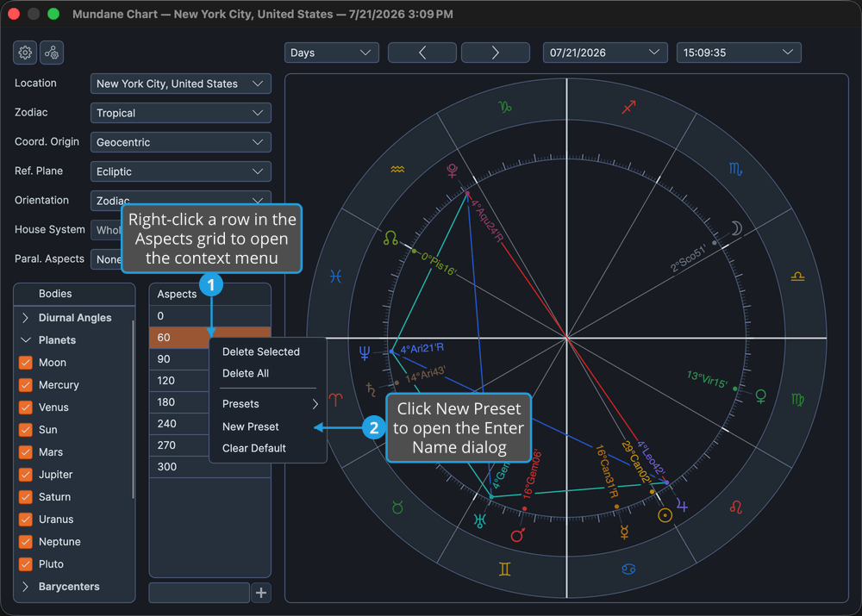
Task: Open the Presets submenu
Action: pos(268,404)
